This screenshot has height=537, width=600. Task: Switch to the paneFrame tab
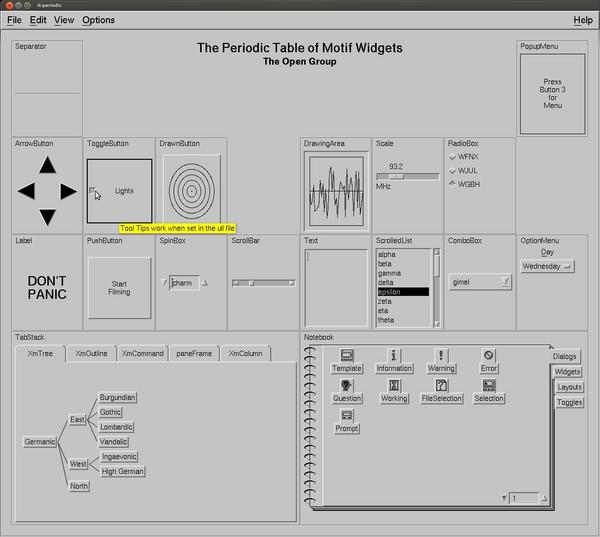194,353
